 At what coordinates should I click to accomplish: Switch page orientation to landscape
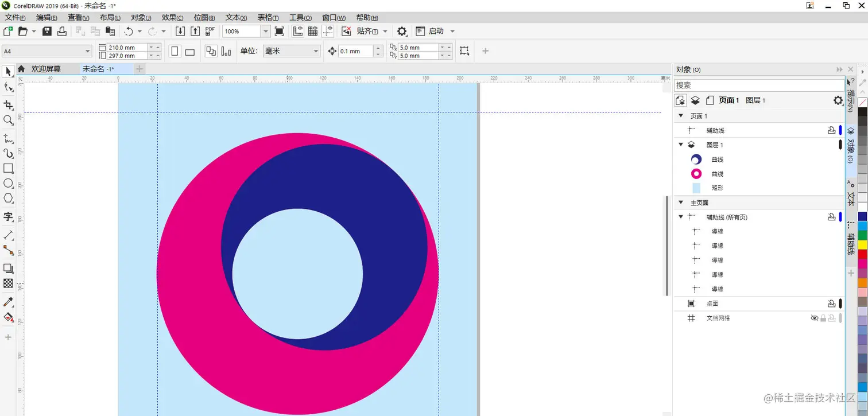click(189, 51)
